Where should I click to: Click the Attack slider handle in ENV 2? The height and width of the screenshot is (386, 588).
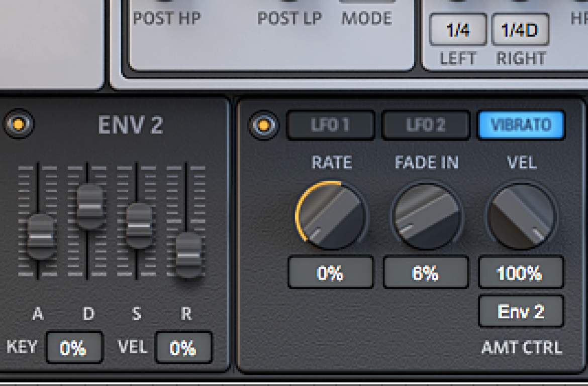point(41,236)
